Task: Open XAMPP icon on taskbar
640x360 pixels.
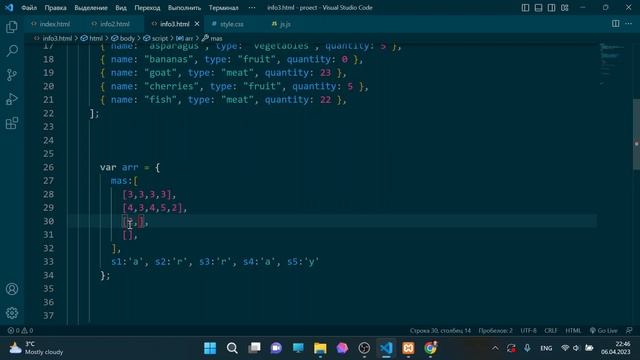Action: (408, 348)
